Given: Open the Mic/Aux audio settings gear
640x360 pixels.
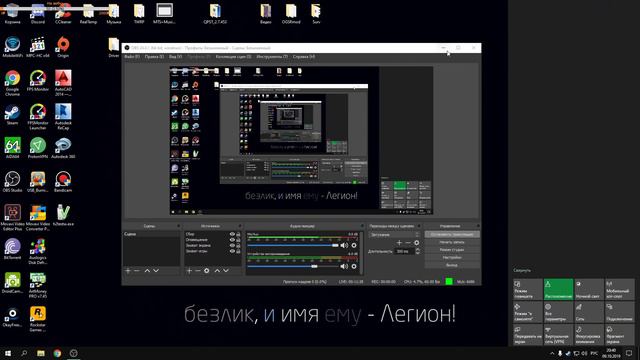Looking at the screenshot, I should pyautogui.click(x=354, y=245).
